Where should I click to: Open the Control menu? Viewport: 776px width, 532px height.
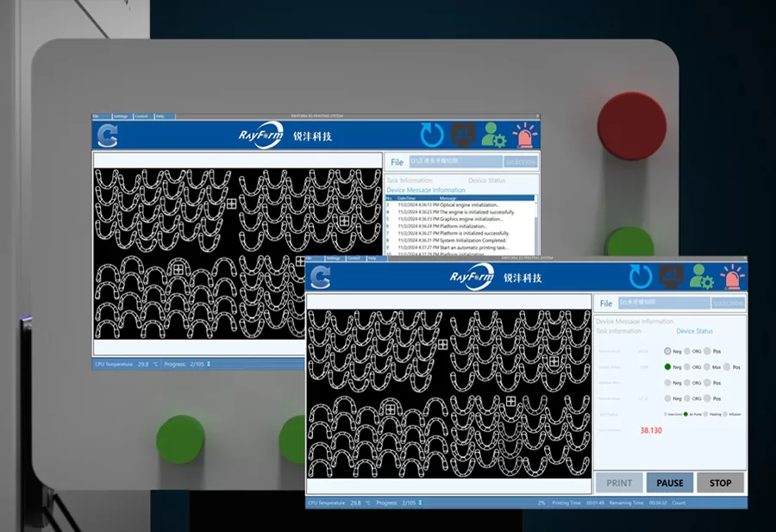[x=354, y=258]
